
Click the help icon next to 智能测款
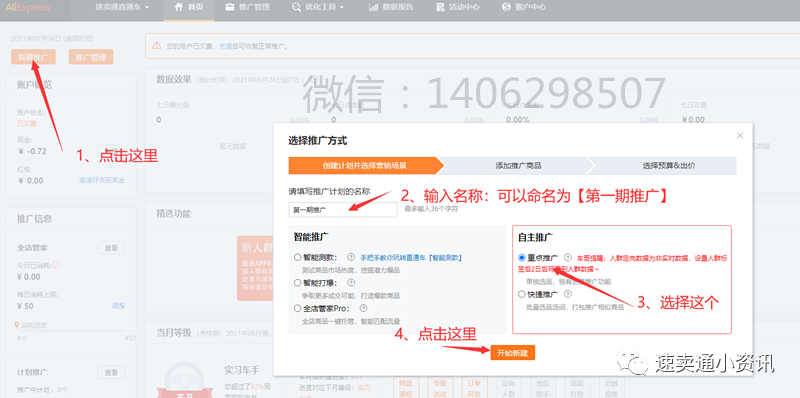[x=351, y=257]
